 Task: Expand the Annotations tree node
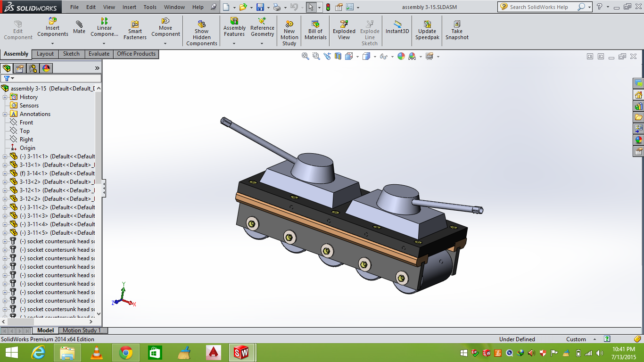[x=5, y=114]
